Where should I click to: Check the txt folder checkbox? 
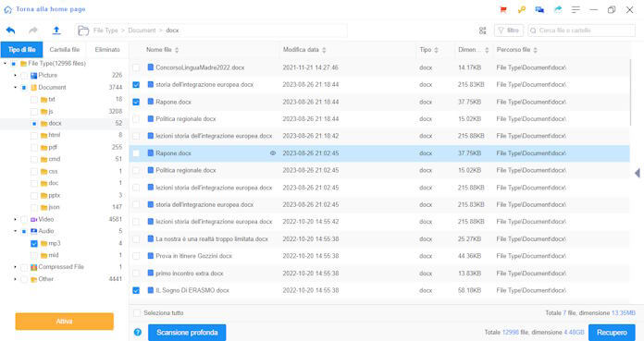click(34, 100)
